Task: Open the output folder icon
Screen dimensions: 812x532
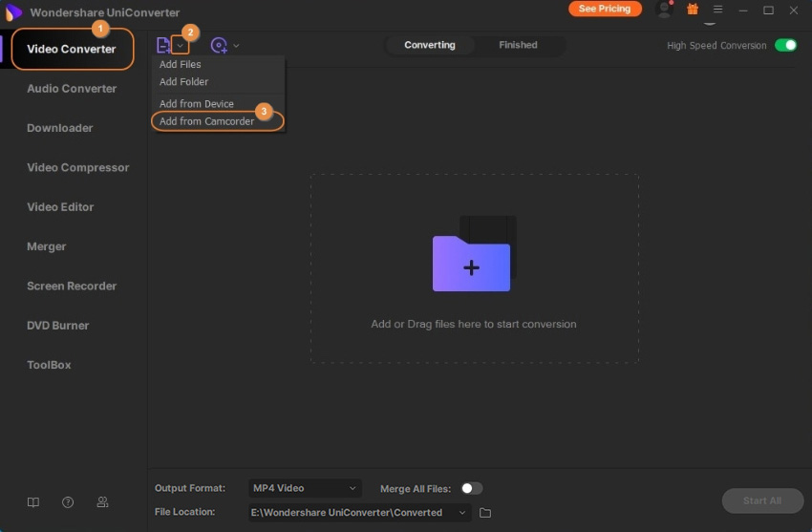Action: pos(485,513)
